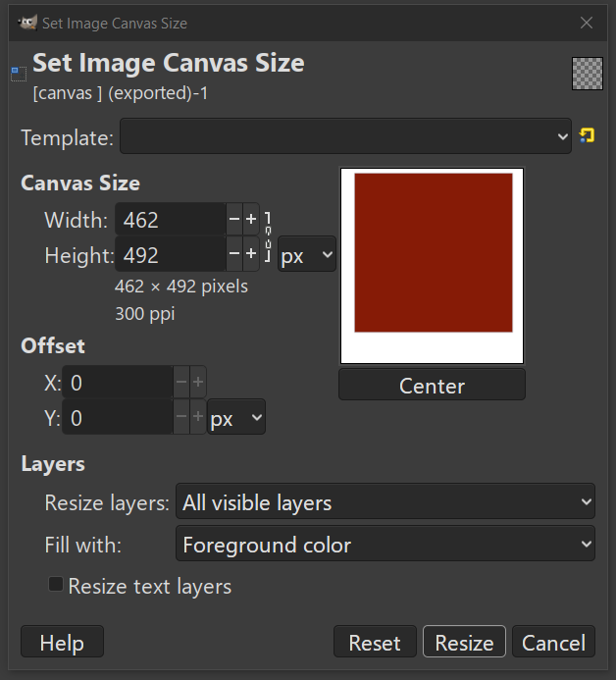616x680 pixels.
Task: Click Offset X minus button
Action: point(181,382)
